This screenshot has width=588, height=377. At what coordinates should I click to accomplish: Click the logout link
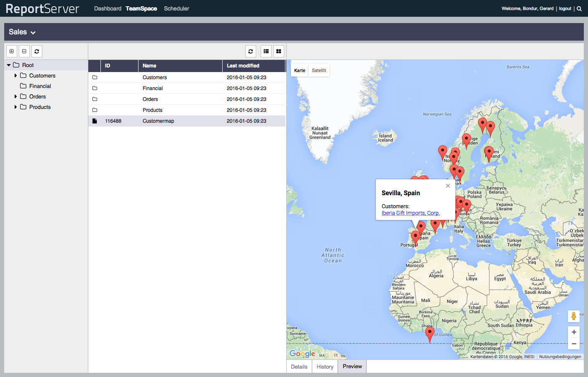(565, 8)
